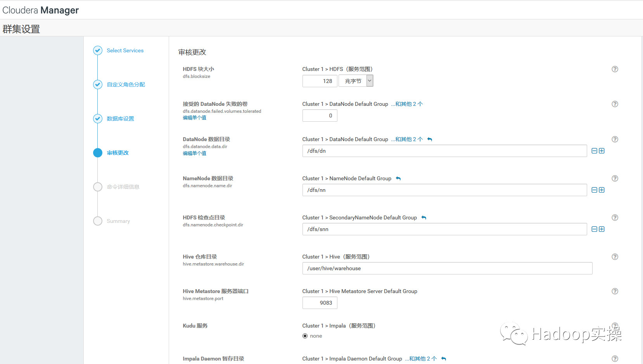Add a NameNode data directory with plus icon
Viewport: 643px width, 364px height.
click(602, 190)
